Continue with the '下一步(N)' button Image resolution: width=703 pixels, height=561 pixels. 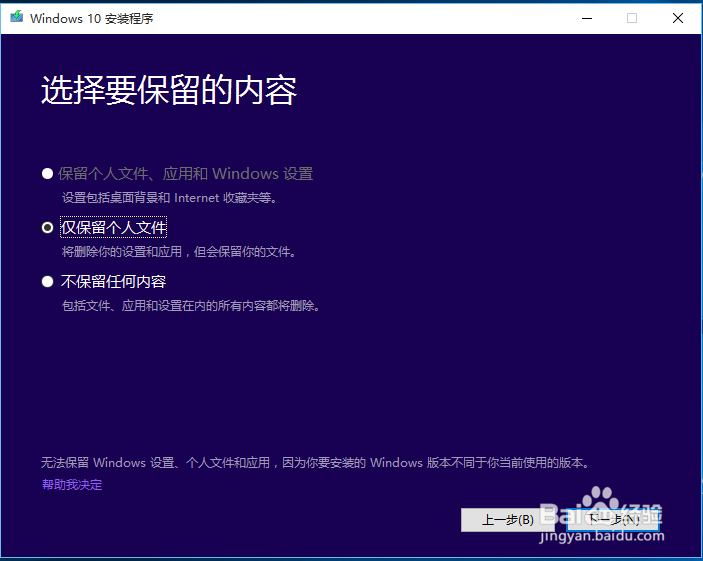[x=613, y=520]
